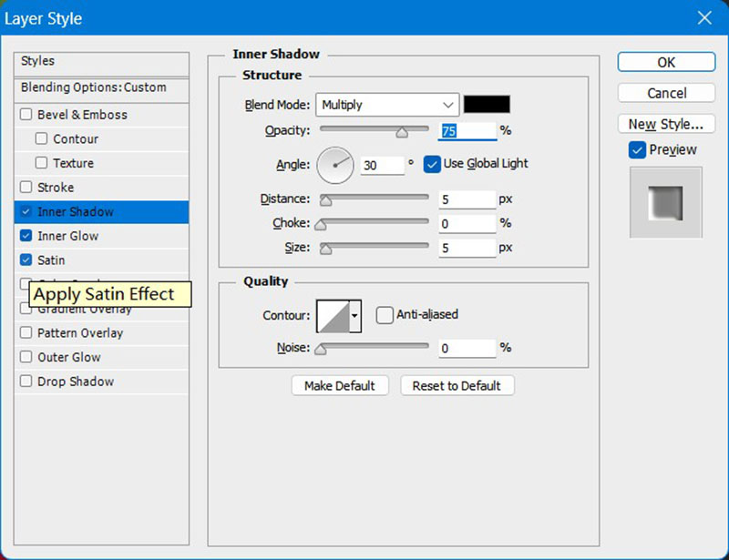729x560 pixels.
Task: Tick the Contour sub-effect checkbox
Action: 41,138
